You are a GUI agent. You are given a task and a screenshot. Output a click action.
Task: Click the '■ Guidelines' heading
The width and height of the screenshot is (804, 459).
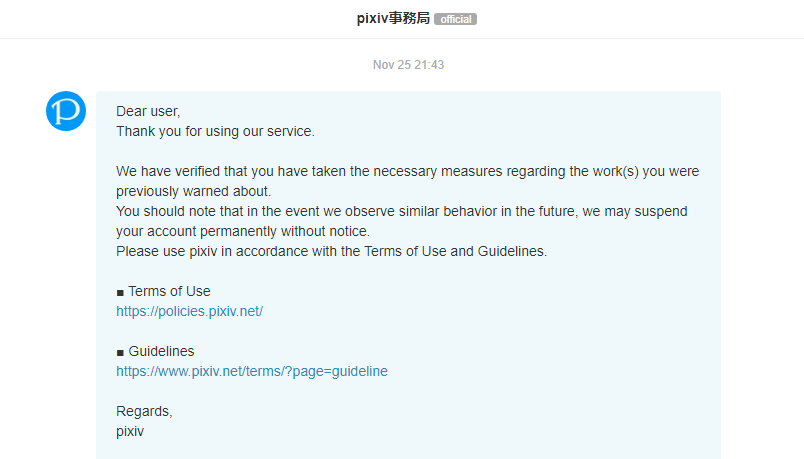pos(155,351)
